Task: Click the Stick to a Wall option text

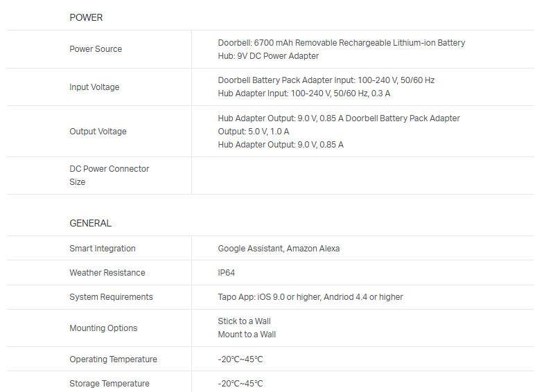Action: (244, 321)
